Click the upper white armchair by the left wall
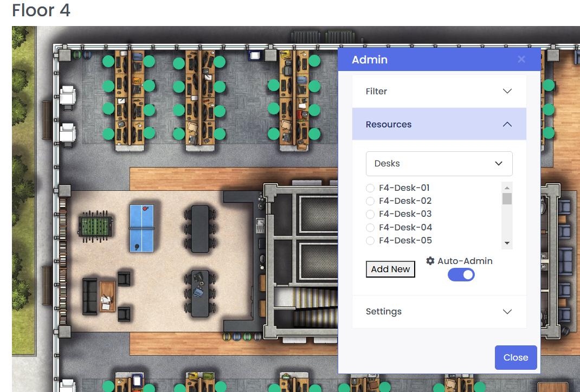This screenshot has height=392, width=580. tap(67, 97)
